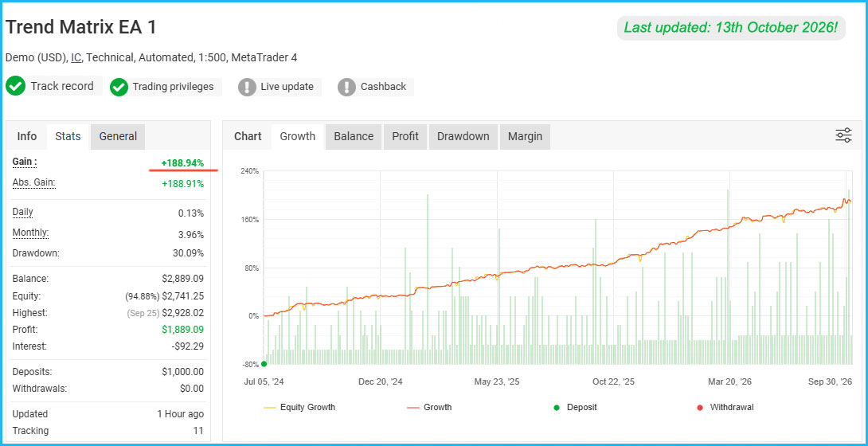Screen dimensions: 868x446
Task: Click the Trading privileges label
Action: [x=173, y=87]
